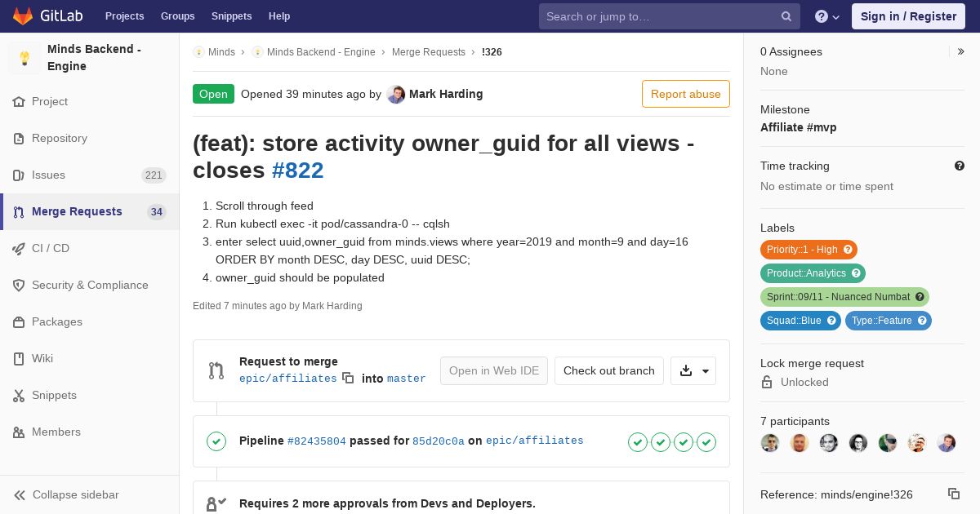Screen dimensions: 980x514
Task: Click Sprint::09/11 - Nuanced Numbat label
Action: pyautogui.click(x=844, y=297)
